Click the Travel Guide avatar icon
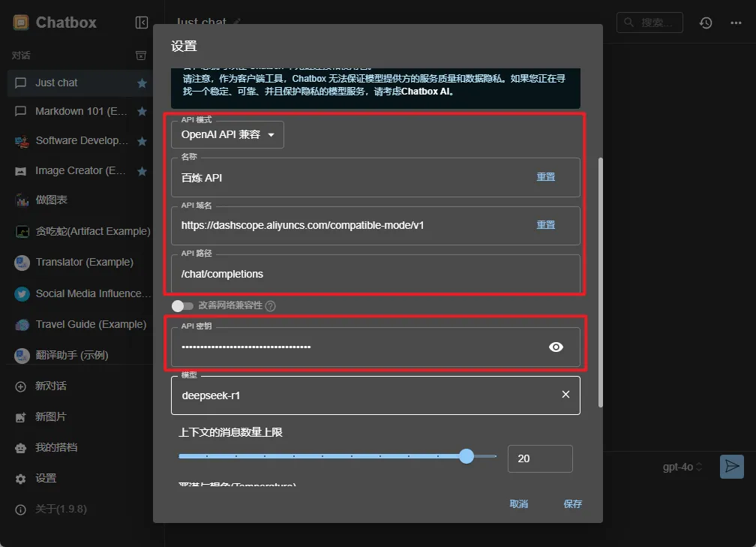756x547 pixels. click(22, 325)
